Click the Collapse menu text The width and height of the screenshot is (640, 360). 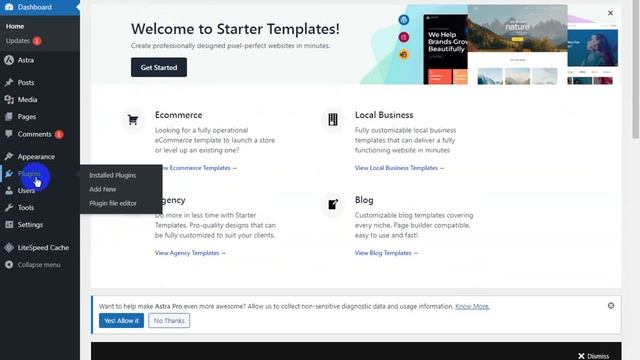39,265
